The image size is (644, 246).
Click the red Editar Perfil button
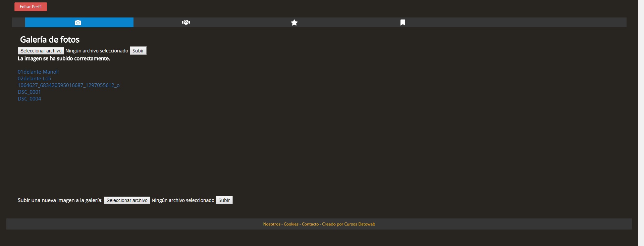pos(31,7)
